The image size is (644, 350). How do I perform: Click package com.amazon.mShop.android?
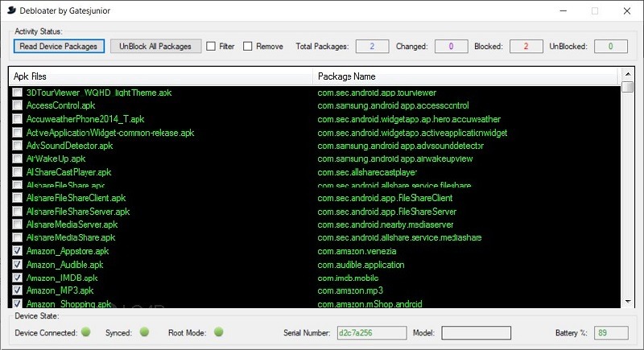pyautogui.click(x=369, y=303)
